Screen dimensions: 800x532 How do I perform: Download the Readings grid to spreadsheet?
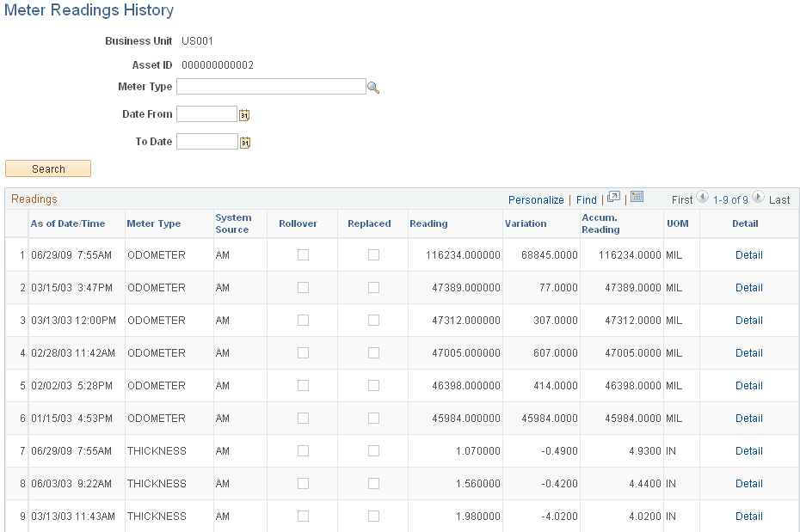(637, 197)
